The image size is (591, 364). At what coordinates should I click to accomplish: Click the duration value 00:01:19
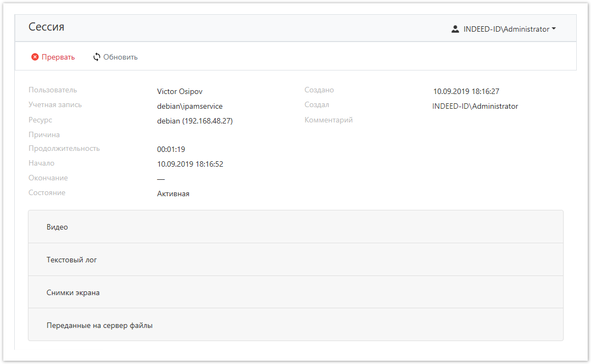pyautogui.click(x=171, y=149)
